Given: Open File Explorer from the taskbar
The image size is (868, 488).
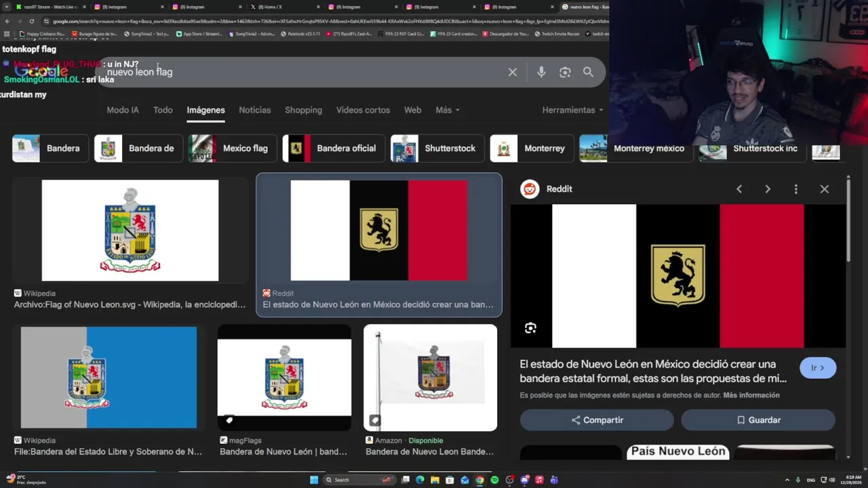Looking at the screenshot, I should (435, 480).
